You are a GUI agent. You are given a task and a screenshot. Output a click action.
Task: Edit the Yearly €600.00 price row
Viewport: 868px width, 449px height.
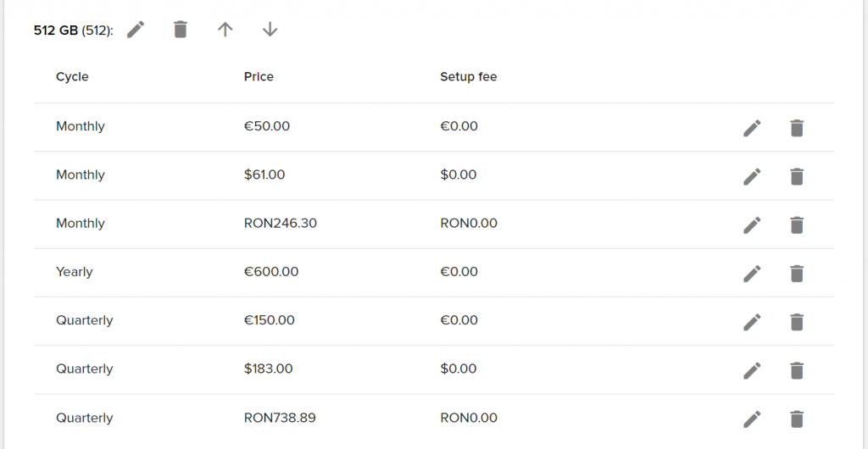pyautogui.click(x=752, y=273)
